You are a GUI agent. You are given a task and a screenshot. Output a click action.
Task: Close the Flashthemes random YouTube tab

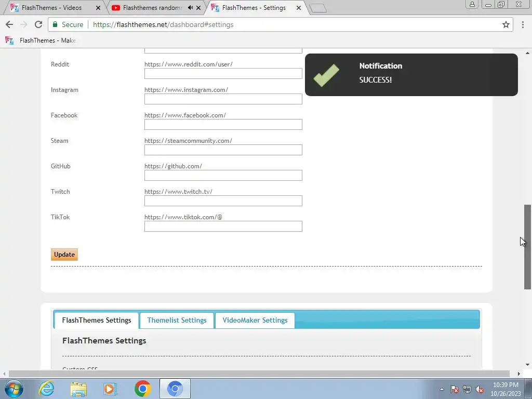coord(198,7)
